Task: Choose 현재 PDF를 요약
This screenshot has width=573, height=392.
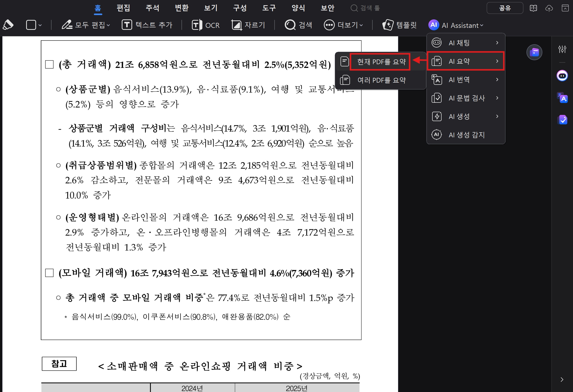Action: pyautogui.click(x=380, y=61)
